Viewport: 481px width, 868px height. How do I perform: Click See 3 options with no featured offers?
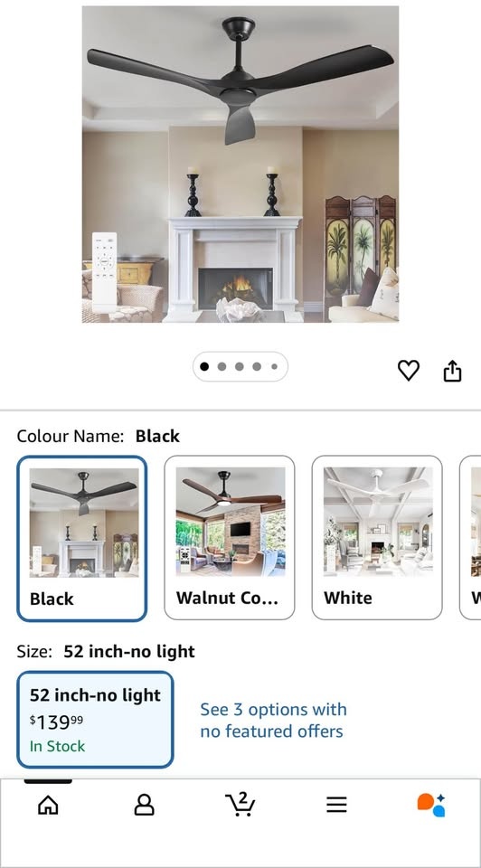pyautogui.click(x=273, y=721)
